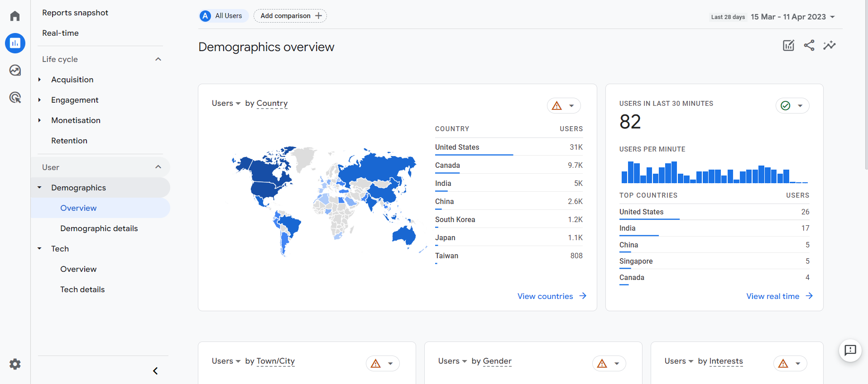868x384 pixels.
Task: Open data quality dropdown on Country card
Action: coord(564,106)
